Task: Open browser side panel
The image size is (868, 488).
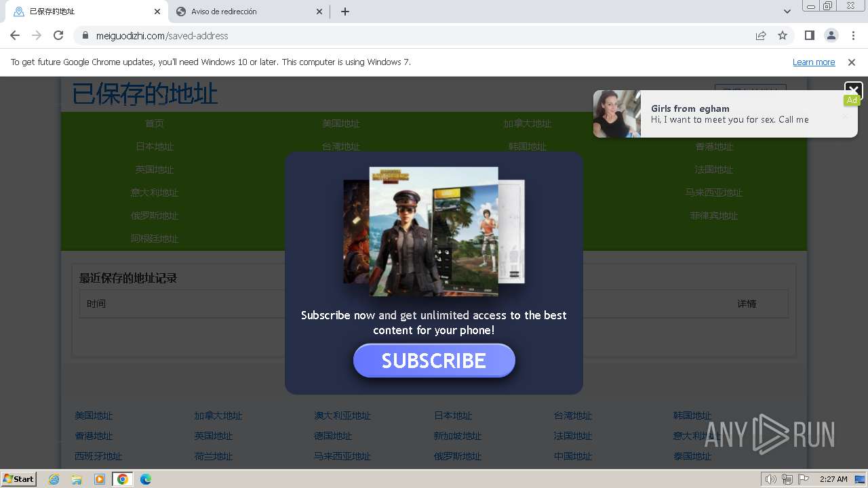Action: click(809, 35)
